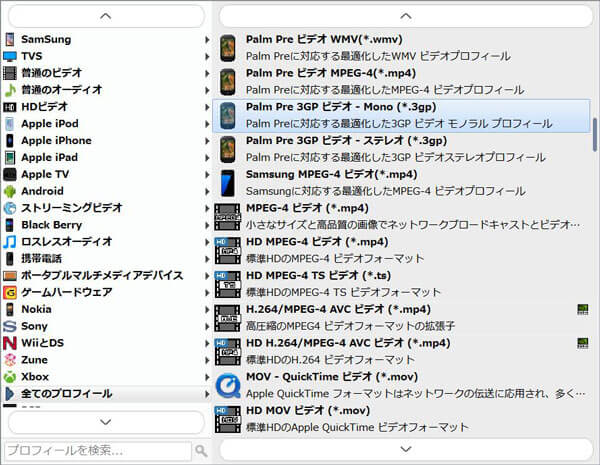Viewport: 600px width, 465px height.
Task: Open the Apple iPod category
Action: [106, 124]
